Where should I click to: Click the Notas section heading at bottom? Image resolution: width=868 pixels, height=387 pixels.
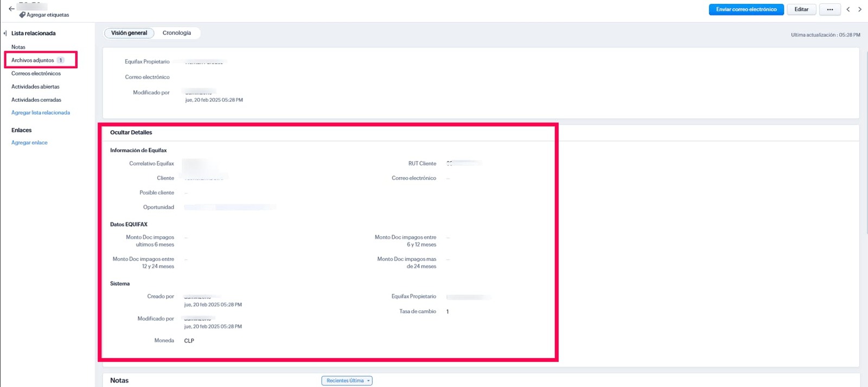[119, 380]
